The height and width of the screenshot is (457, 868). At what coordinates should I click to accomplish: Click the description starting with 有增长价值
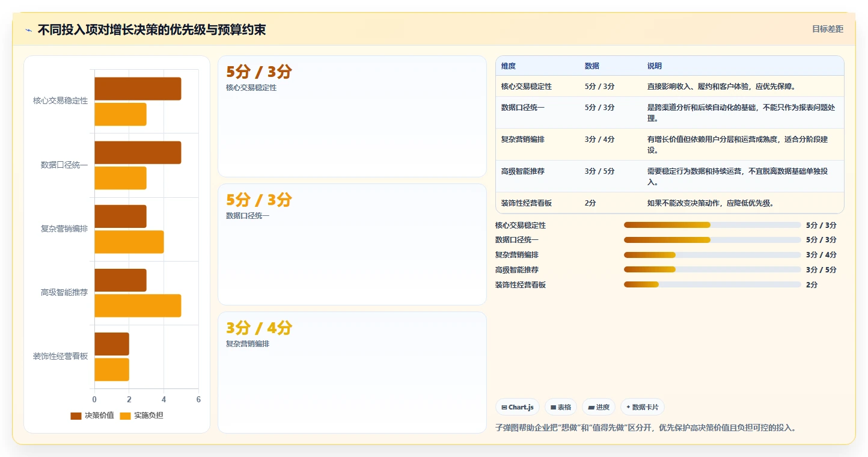coord(738,145)
